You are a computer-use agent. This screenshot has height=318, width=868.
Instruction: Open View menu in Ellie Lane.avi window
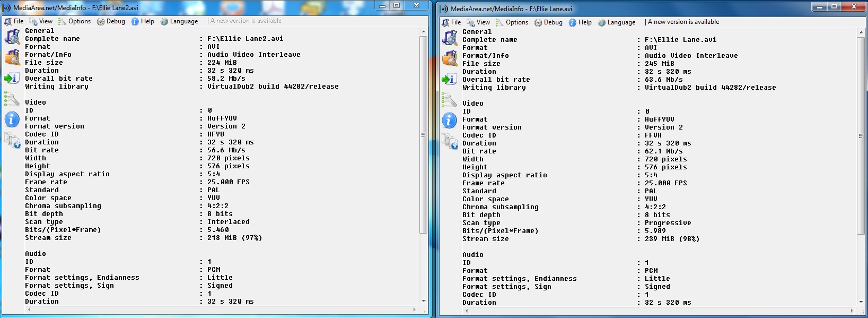pos(479,22)
